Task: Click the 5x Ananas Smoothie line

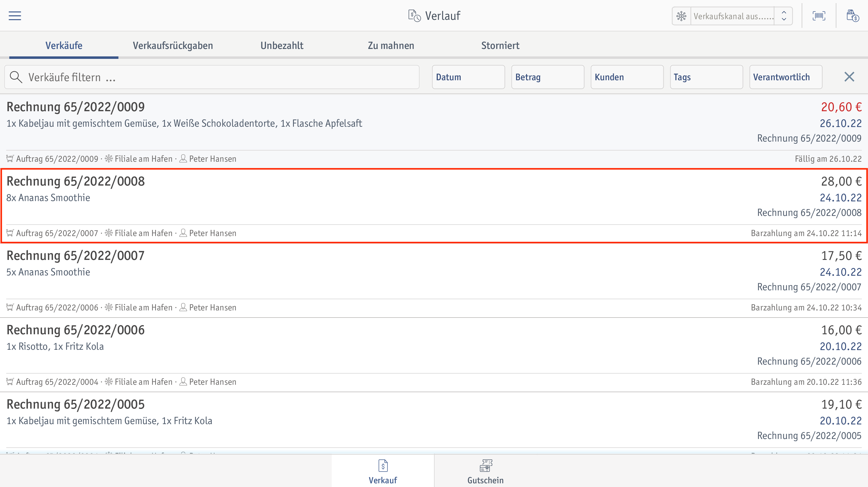Action: pyautogui.click(x=48, y=272)
